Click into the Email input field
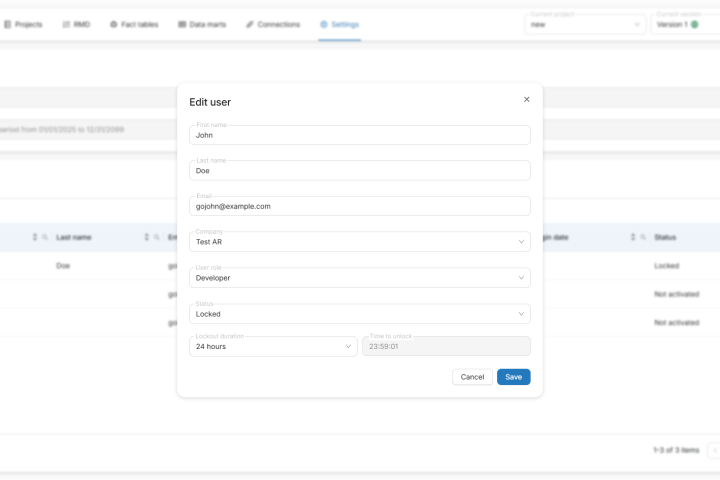This screenshot has width=720, height=480. 360,206
